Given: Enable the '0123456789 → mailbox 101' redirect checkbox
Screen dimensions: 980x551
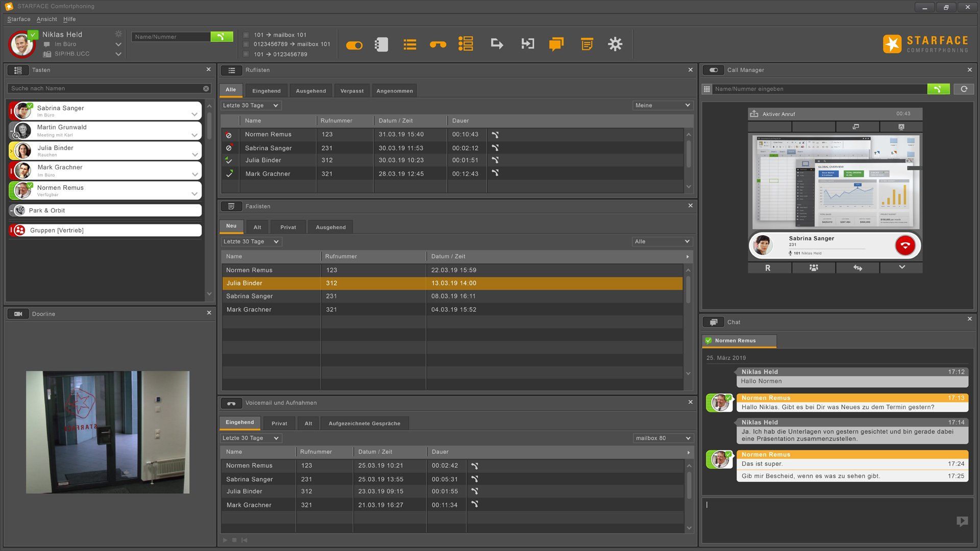Looking at the screenshot, I should coord(246,44).
